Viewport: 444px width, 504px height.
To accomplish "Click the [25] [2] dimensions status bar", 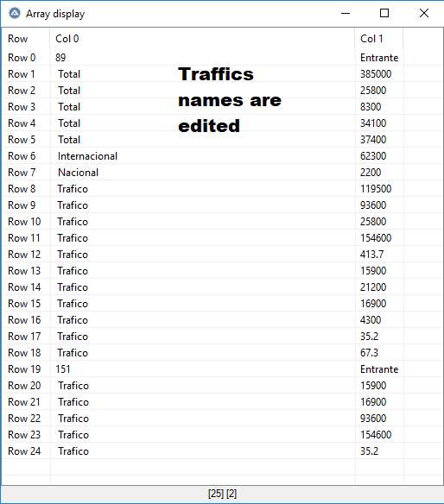I will (x=222, y=494).
